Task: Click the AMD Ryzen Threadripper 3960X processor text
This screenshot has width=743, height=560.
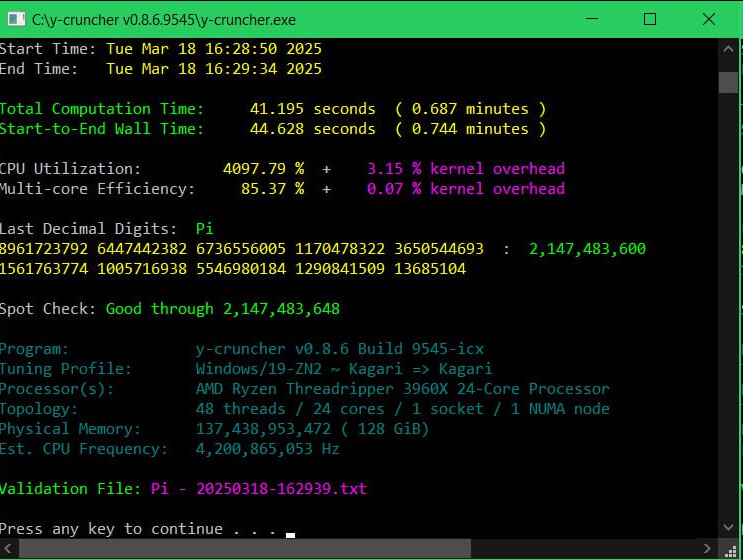Action: pos(402,389)
